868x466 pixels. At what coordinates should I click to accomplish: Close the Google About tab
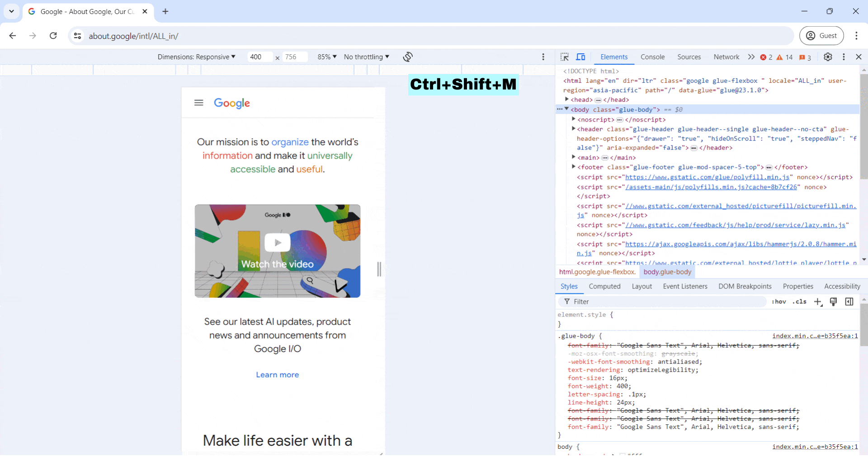click(145, 11)
